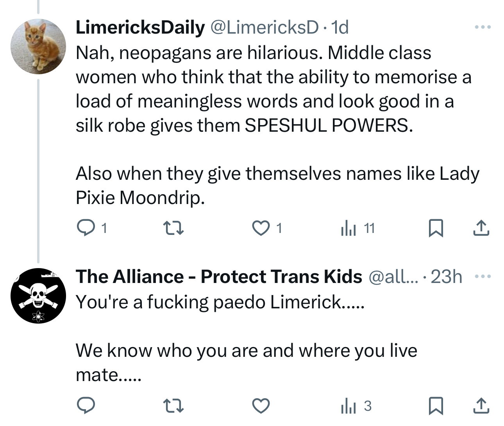Open LimericksDaily cat profile picture
504x426 pixels.
coord(38,46)
